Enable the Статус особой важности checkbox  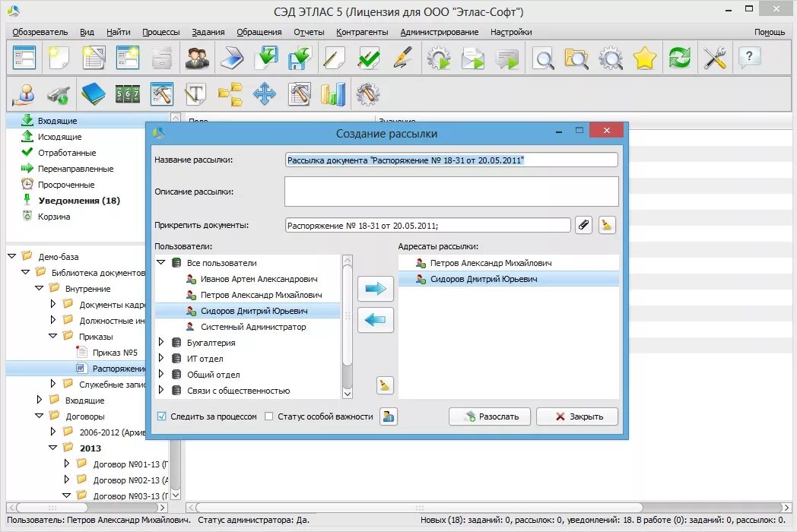pos(269,416)
